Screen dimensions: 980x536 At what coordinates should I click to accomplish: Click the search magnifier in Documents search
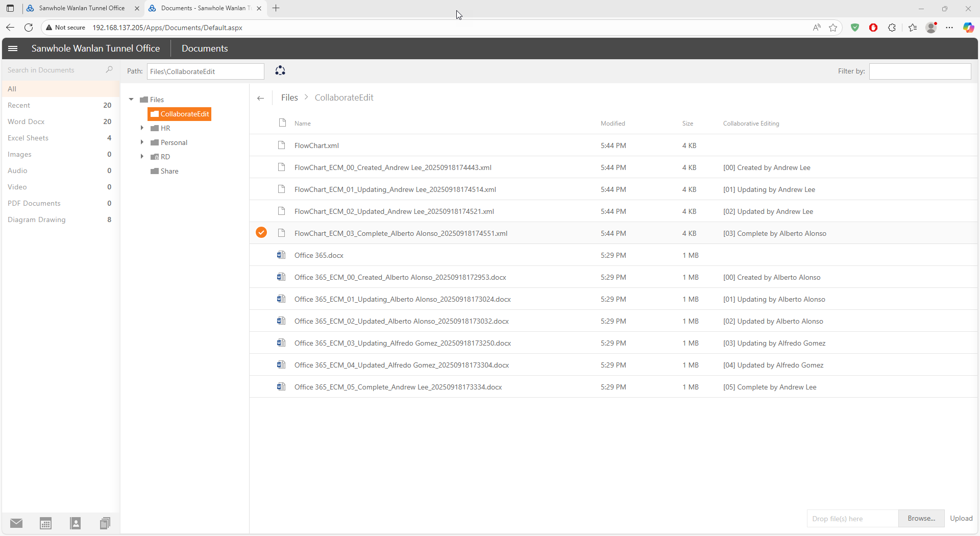pos(109,70)
